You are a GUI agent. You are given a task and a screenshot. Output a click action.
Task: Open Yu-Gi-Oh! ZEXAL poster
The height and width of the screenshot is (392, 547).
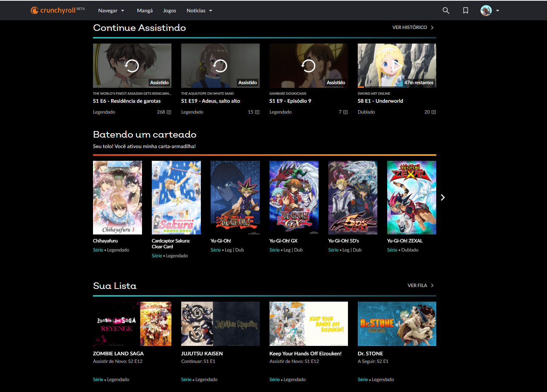[412, 197]
